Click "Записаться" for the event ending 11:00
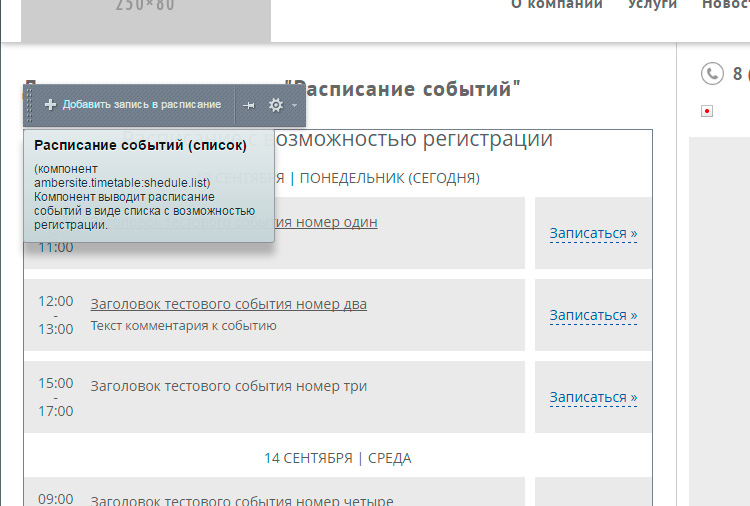 (593, 234)
